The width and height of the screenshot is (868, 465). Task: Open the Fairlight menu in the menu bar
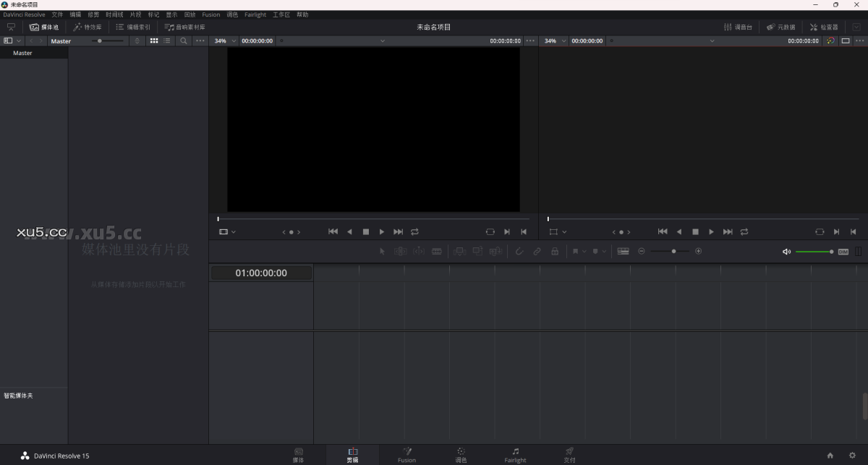click(x=255, y=14)
